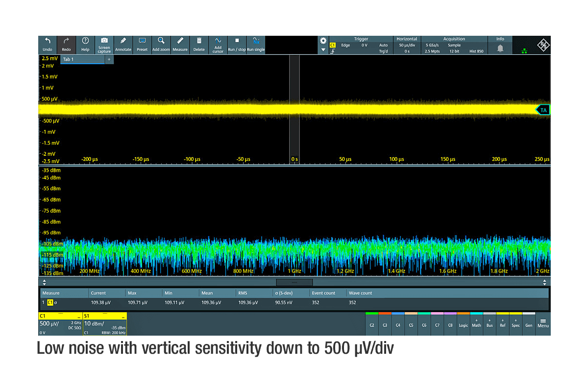Click the Current value 109.38 µV

pos(100,302)
